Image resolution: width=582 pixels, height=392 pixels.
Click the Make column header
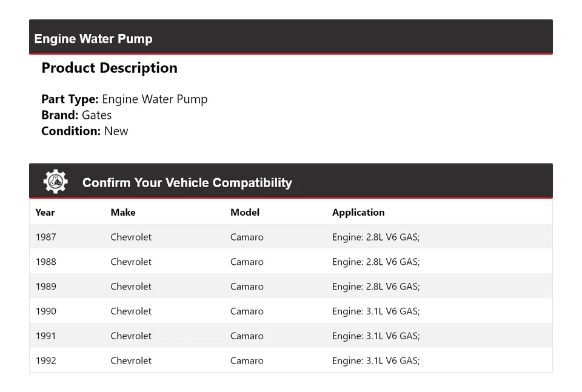(123, 212)
